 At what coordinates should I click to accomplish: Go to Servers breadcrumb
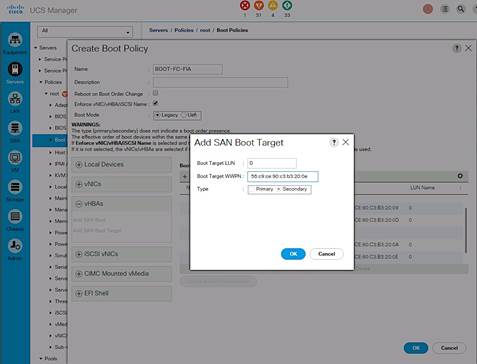158,30
